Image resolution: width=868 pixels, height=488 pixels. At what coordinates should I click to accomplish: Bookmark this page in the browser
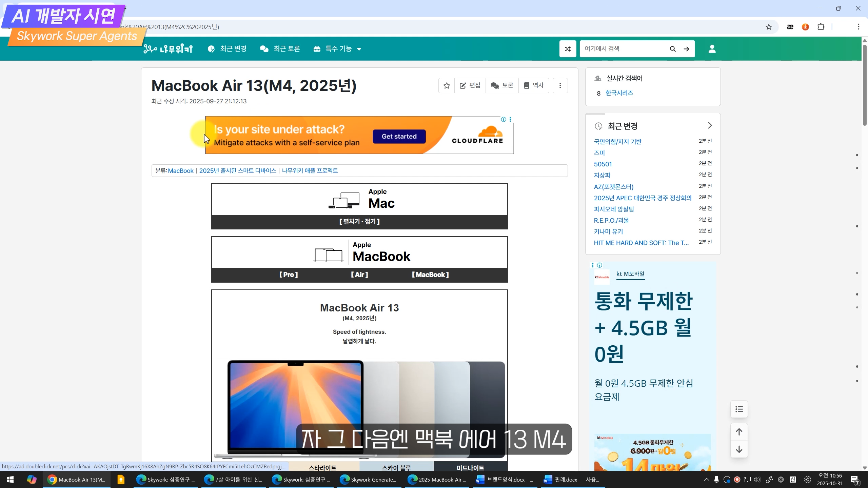[769, 27]
